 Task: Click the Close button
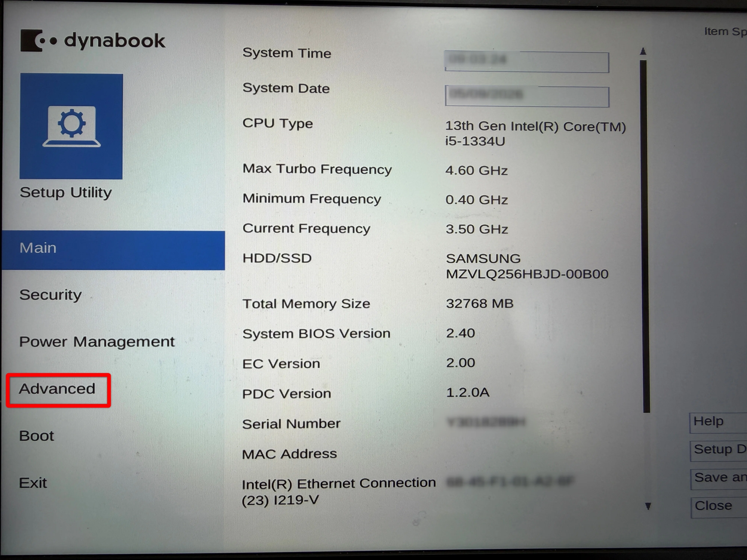[719, 507]
